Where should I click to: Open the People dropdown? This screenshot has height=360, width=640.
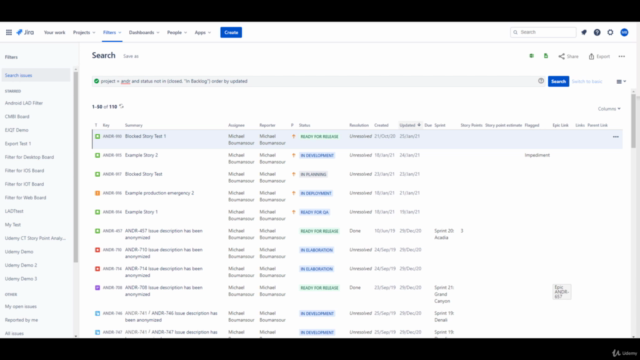[x=177, y=32]
